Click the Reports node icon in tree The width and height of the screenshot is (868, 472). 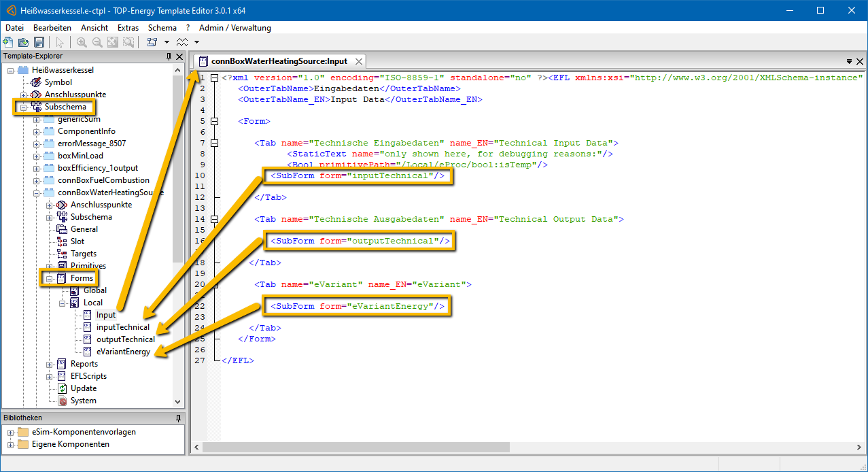63,364
